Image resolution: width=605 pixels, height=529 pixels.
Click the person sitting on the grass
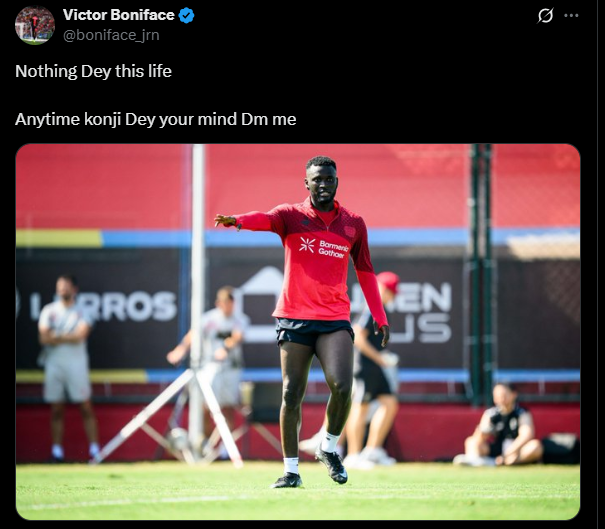[x=501, y=425]
